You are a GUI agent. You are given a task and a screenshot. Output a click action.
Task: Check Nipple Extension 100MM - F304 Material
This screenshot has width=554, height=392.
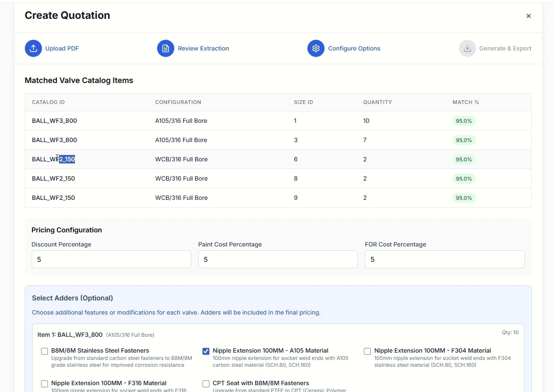367,351
